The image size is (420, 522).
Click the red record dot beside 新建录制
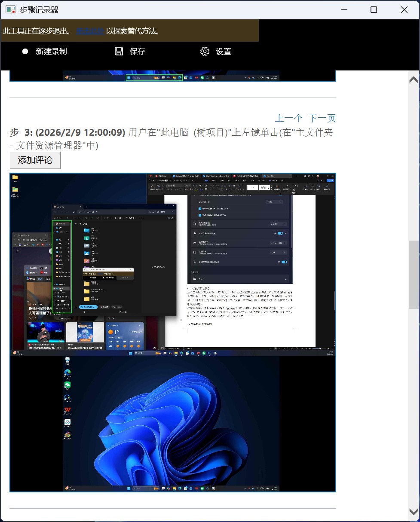pos(25,51)
